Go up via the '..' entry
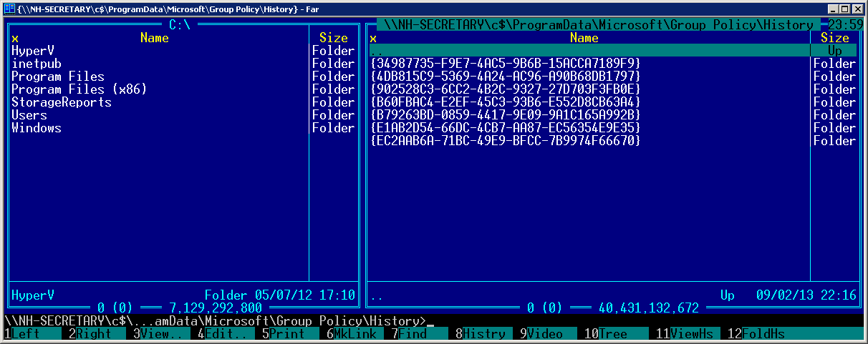Screen dimensions: 868x344 coord(377,51)
